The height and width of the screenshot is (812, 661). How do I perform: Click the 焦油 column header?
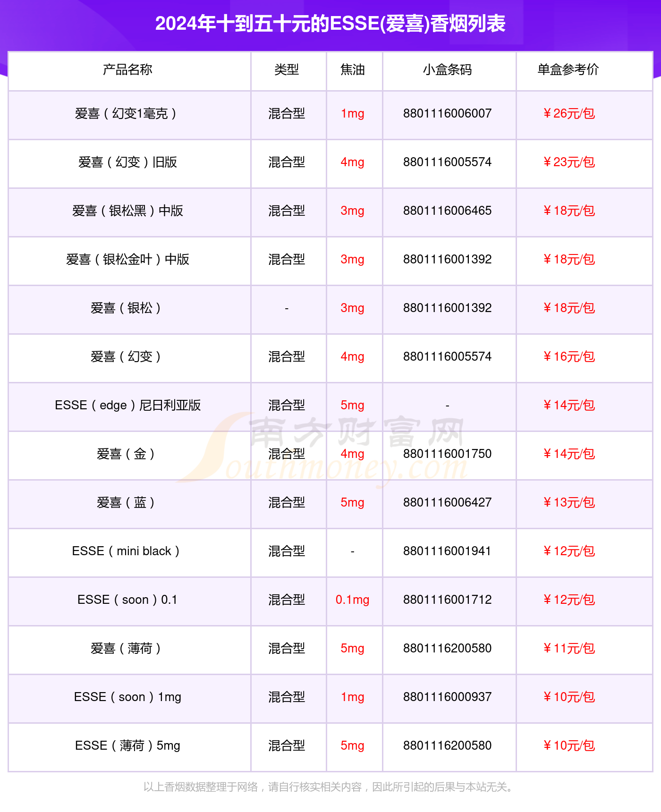click(x=353, y=70)
